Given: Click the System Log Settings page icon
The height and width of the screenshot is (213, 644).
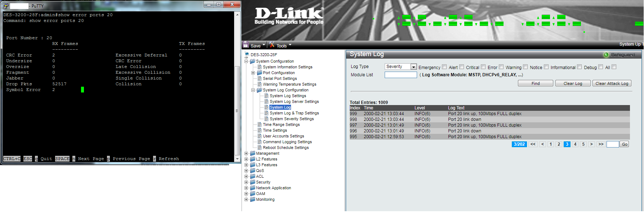Looking at the screenshot, I should click(x=266, y=96).
